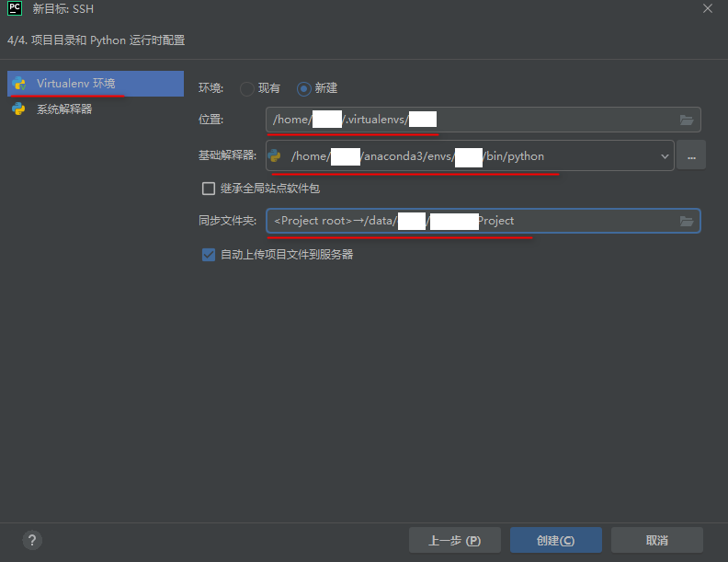Choose the 新建 environment radio button

point(303,88)
